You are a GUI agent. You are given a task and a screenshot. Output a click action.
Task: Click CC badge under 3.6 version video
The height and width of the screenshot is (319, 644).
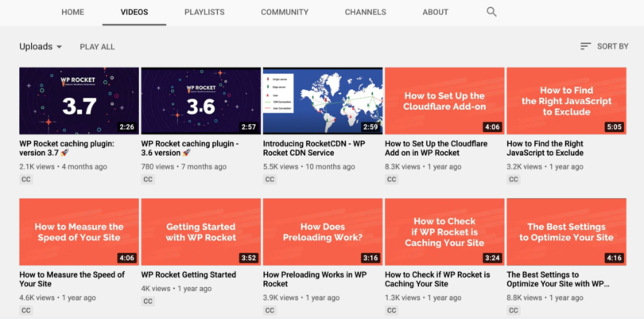click(148, 180)
